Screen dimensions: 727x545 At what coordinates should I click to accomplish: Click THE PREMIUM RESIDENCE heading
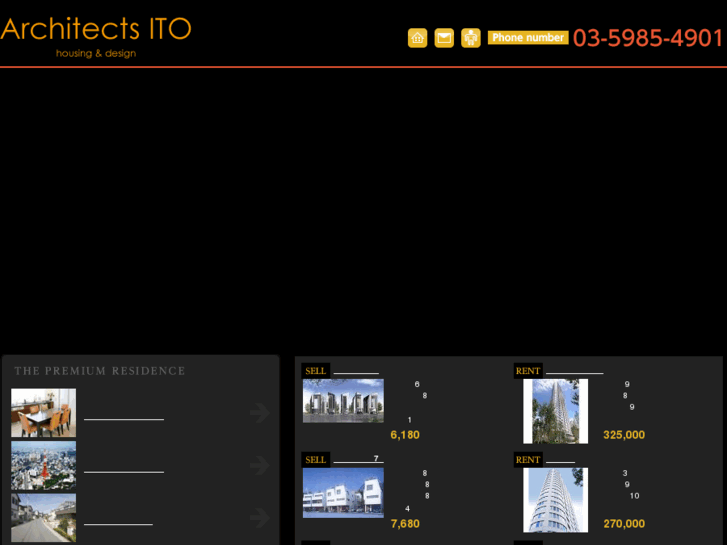pos(100,371)
